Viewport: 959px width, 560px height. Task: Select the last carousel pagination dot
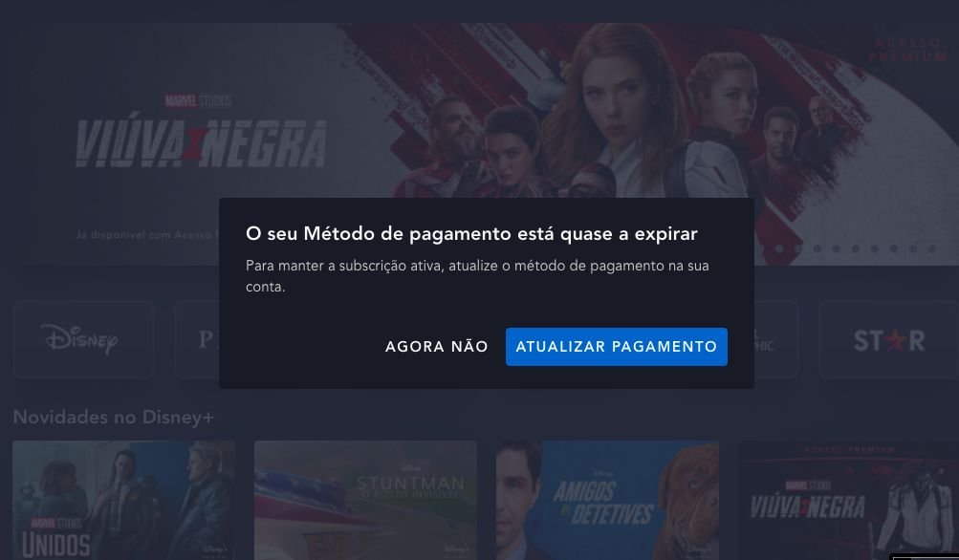[x=932, y=248]
